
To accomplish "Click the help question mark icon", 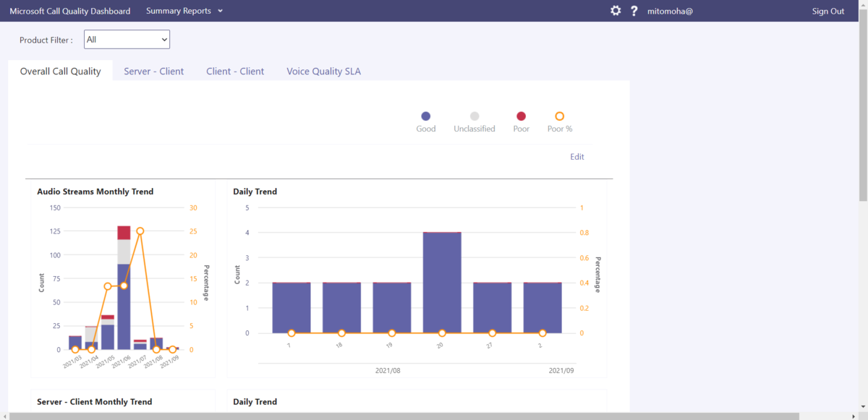I will [634, 11].
